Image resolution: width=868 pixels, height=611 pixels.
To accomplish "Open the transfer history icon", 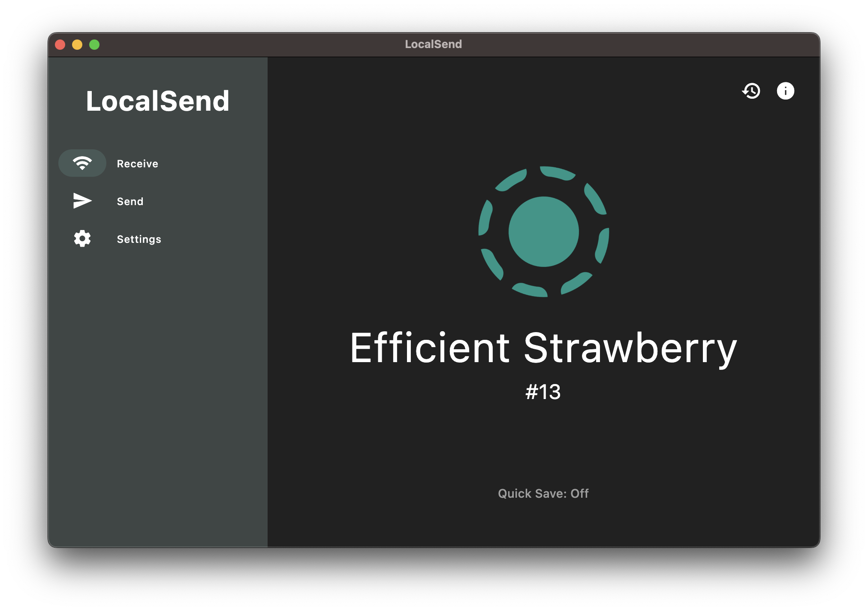I will tap(751, 91).
